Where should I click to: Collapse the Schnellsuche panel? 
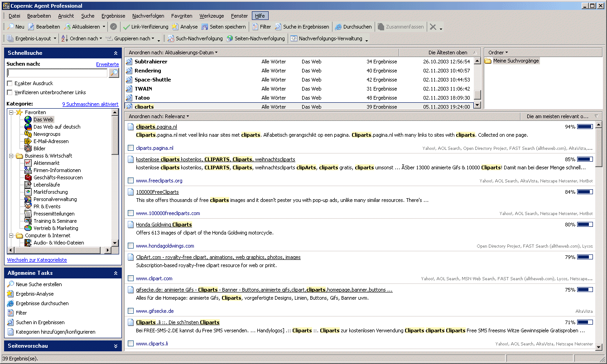point(116,53)
